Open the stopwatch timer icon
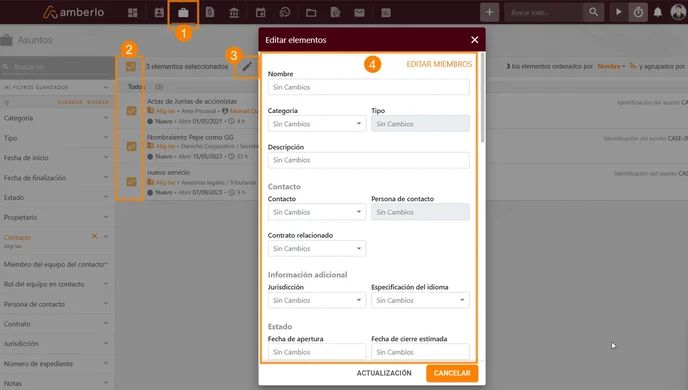Screen dimensions: 688x390 coord(638,12)
